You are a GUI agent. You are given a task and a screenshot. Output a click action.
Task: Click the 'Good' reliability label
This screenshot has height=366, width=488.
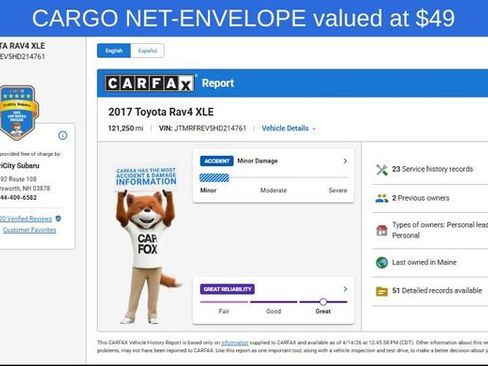[x=273, y=311]
